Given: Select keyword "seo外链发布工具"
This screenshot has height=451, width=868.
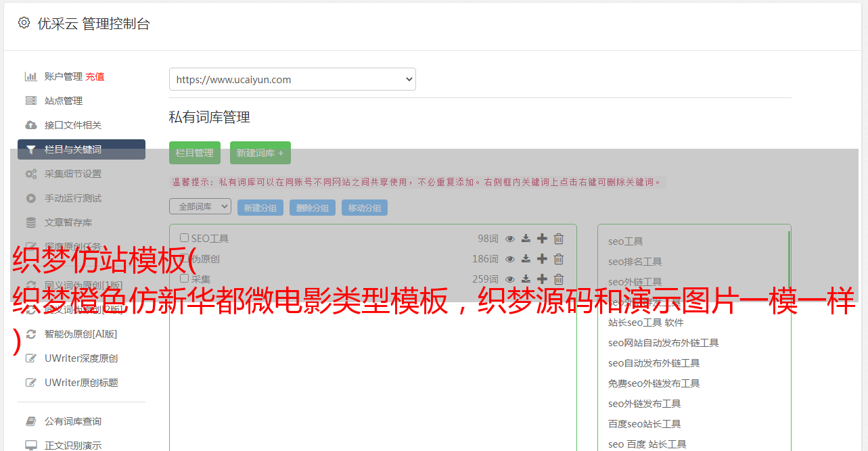Looking at the screenshot, I should pos(645,404).
